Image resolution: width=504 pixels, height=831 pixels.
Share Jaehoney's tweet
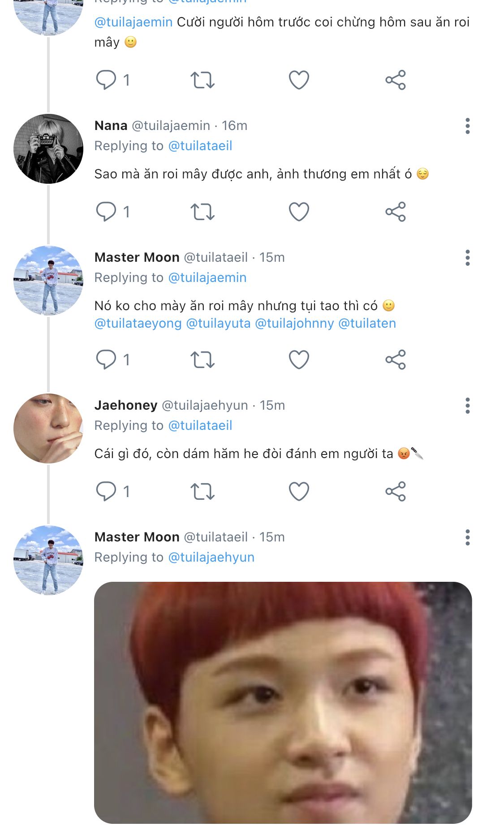click(x=395, y=491)
